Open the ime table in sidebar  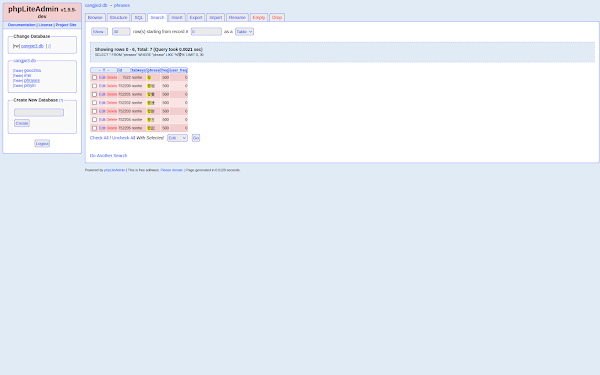[28, 75]
